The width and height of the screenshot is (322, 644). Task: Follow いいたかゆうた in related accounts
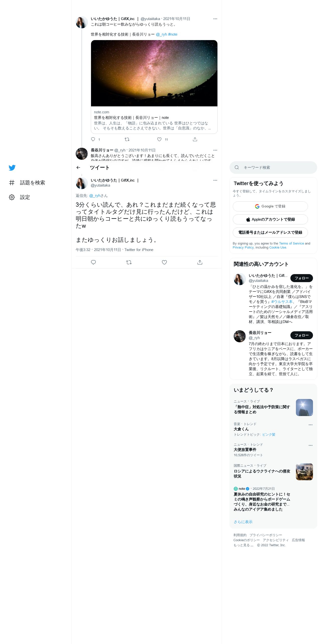pyautogui.click(x=302, y=278)
